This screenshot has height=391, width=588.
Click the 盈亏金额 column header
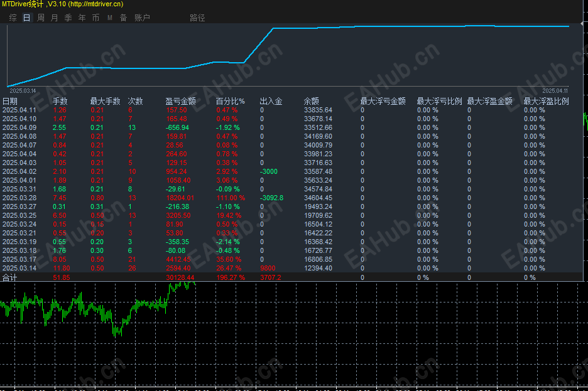(181, 101)
